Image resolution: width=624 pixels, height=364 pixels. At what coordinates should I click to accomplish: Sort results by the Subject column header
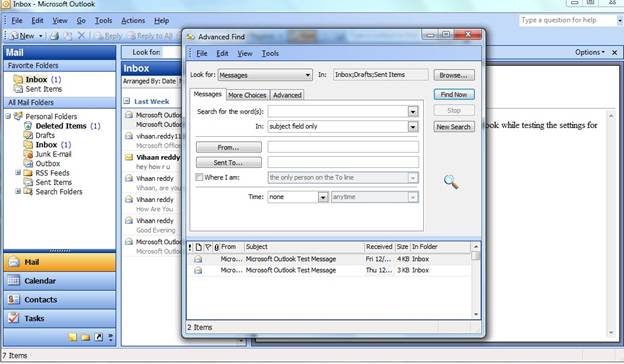[x=304, y=247]
